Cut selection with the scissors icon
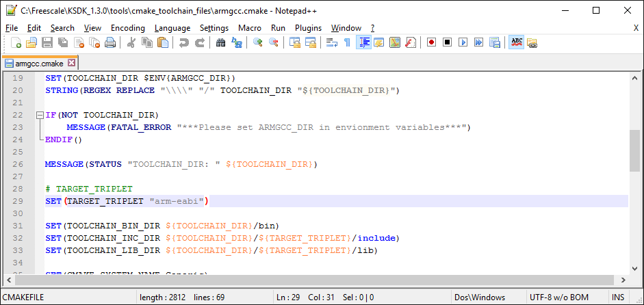644x305 pixels. (131, 42)
